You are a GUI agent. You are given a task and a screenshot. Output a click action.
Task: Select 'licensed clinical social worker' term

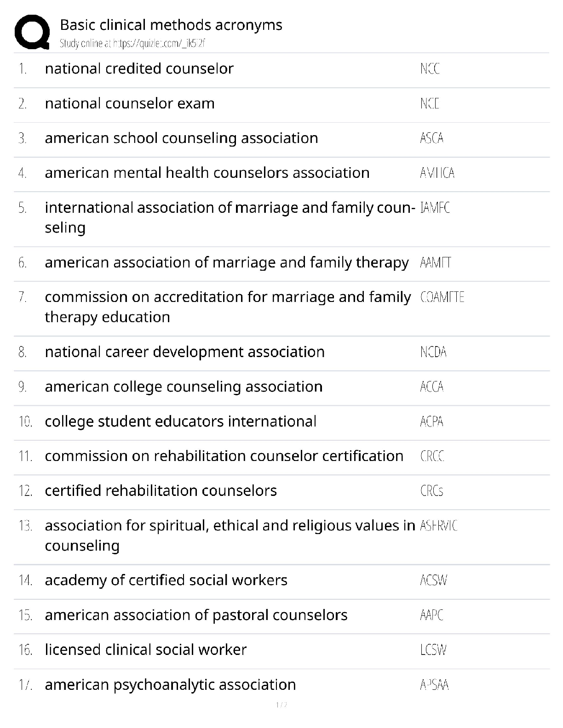tap(145, 650)
